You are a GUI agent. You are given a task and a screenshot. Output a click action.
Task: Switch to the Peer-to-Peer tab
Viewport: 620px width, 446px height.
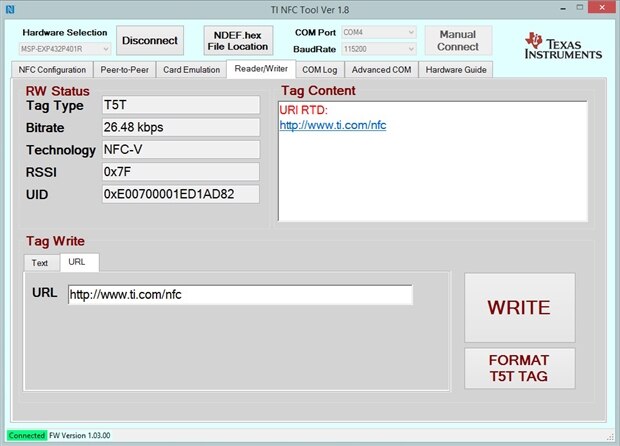tap(125, 70)
